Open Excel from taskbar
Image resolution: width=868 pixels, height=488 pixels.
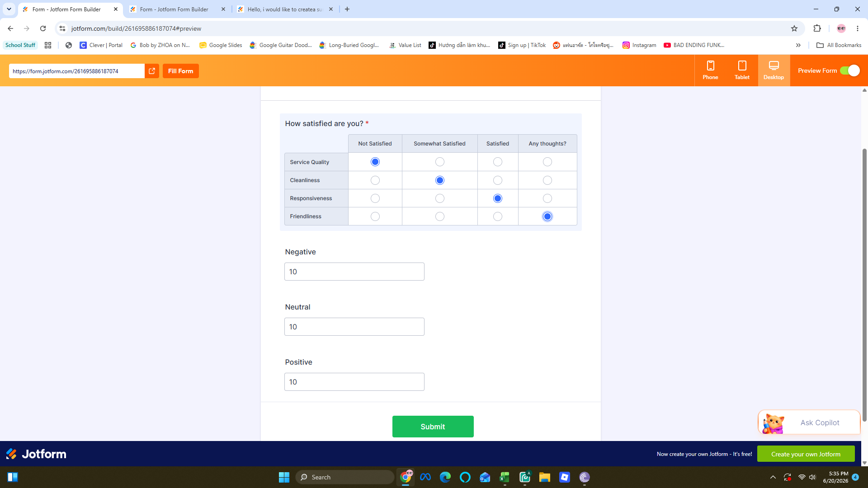505,477
